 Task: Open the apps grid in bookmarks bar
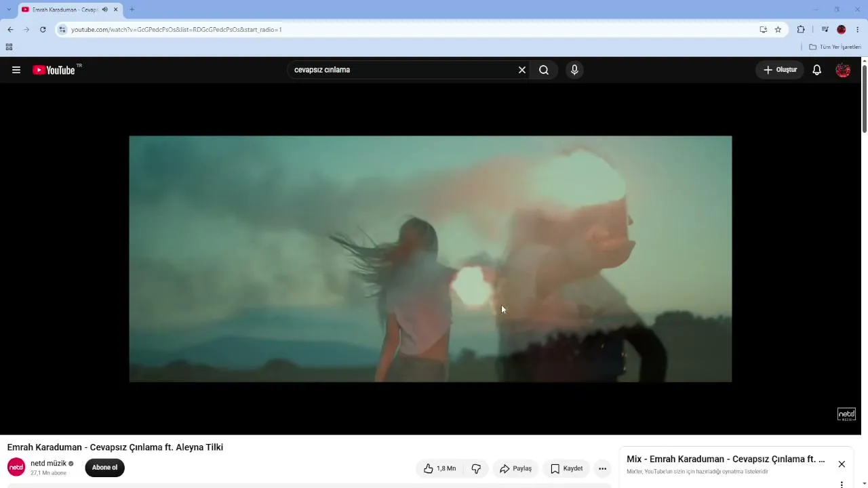point(9,47)
